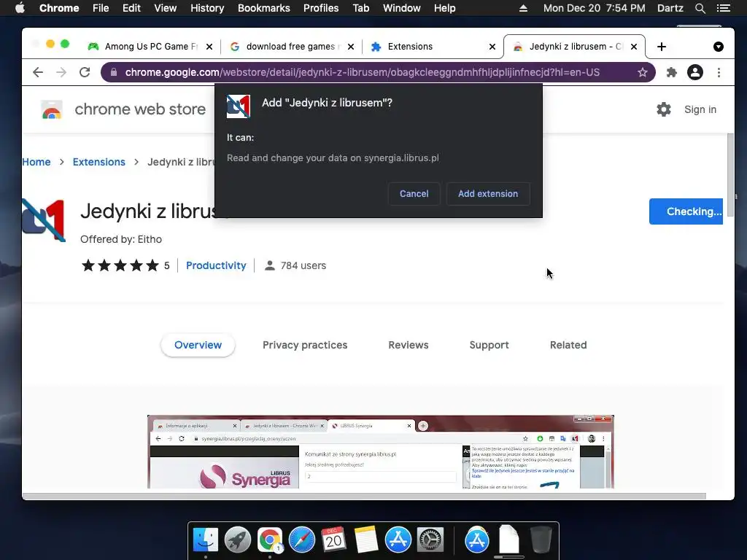Open the Chrome menu in menu bar

[x=59, y=8]
